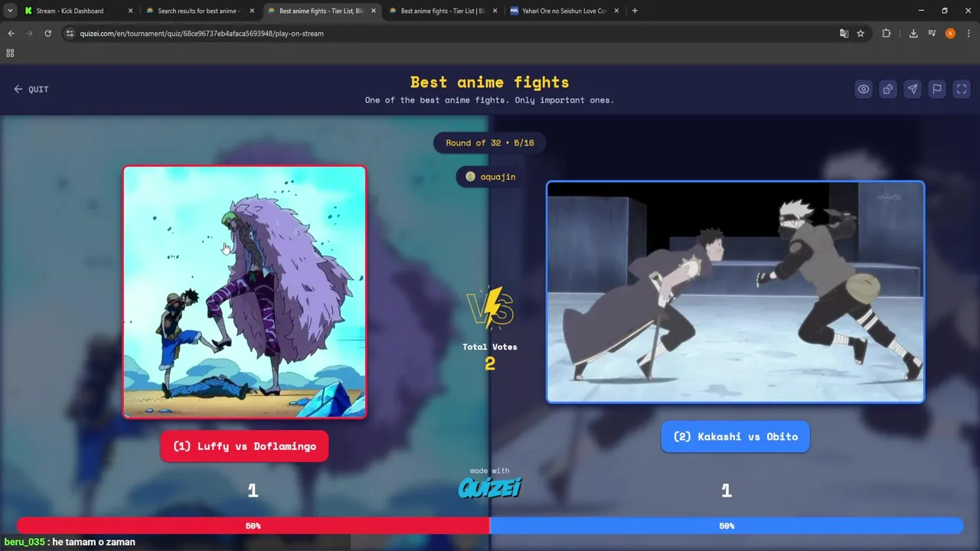
Task: Open the media control icon
Action: (932, 34)
